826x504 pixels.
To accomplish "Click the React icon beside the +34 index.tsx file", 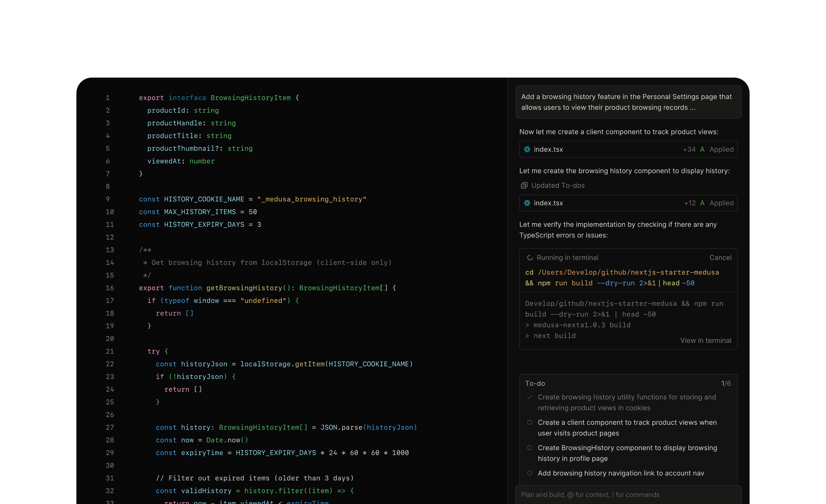I will click(x=527, y=150).
